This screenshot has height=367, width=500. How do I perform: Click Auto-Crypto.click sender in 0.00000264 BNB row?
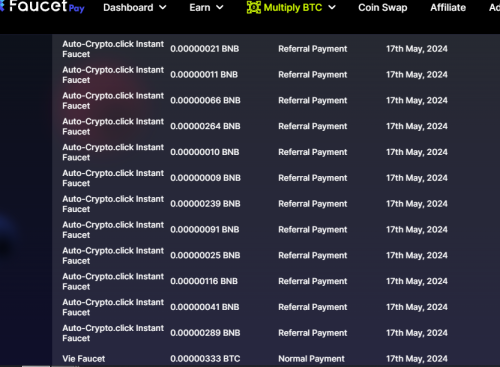pyautogui.click(x=113, y=127)
